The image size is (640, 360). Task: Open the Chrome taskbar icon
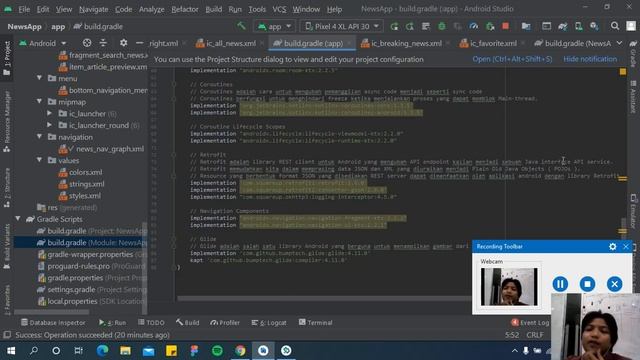(x=240, y=351)
